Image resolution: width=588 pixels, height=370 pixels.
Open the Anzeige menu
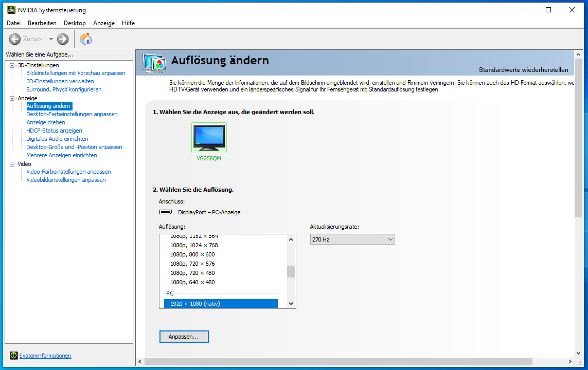pyautogui.click(x=104, y=23)
